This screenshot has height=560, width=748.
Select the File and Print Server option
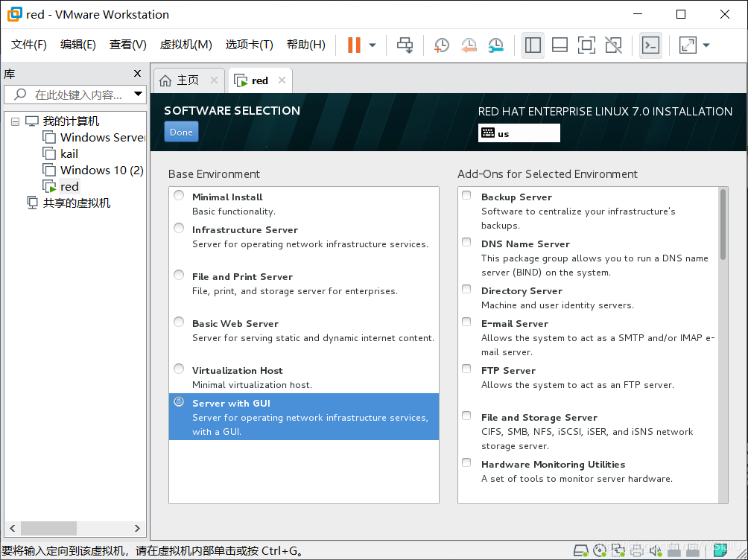coord(179,275)
